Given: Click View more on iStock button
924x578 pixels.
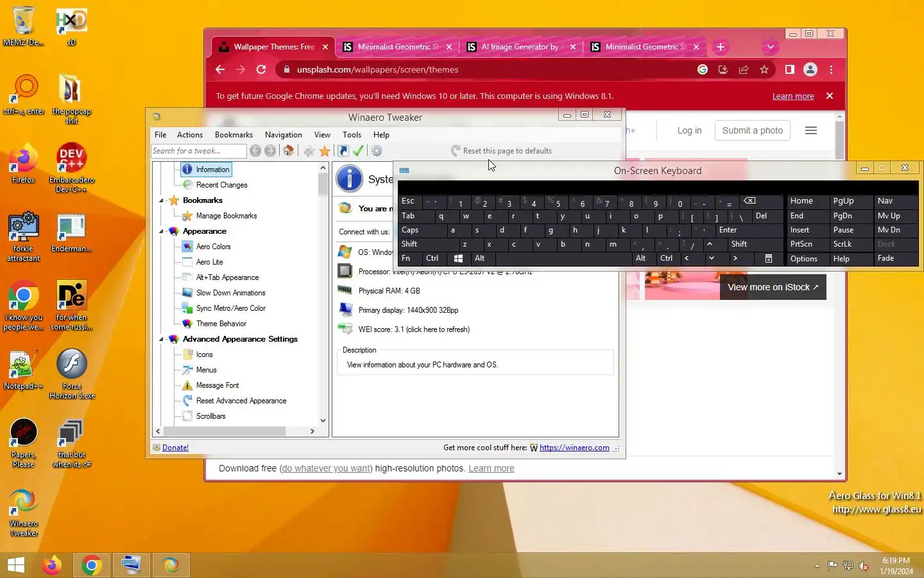Looking at the screenshot, I should (x=773, y=287).
